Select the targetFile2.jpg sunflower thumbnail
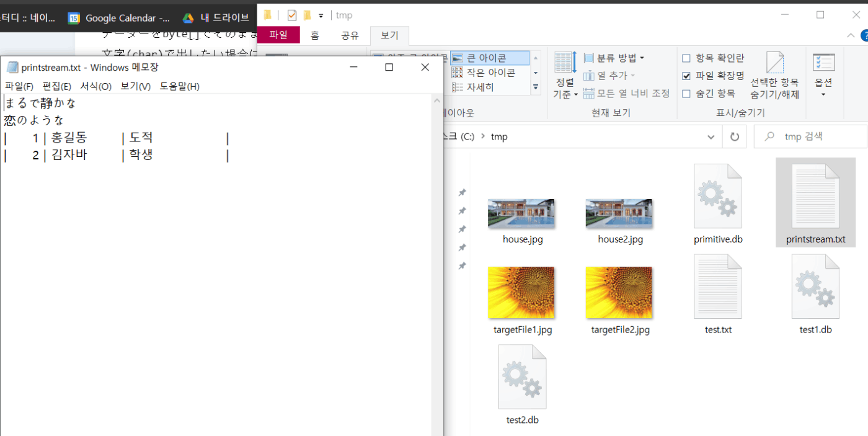The image size is (868, 436). click(619, 293)
